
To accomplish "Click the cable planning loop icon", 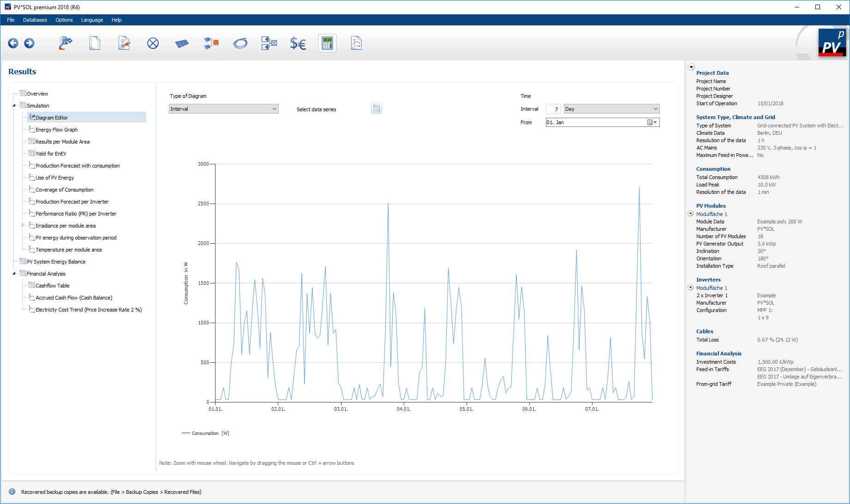I will tap(240, 43).
